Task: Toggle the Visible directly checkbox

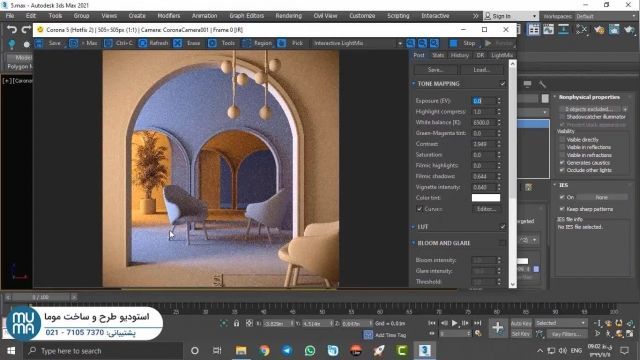Action: coord(562,140)
